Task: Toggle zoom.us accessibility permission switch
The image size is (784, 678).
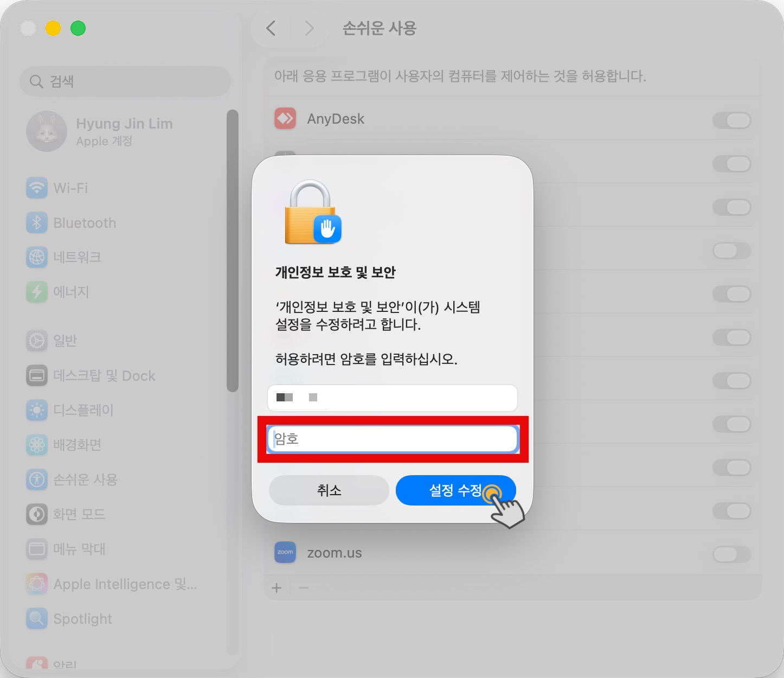Action: [x=731, y=554]
